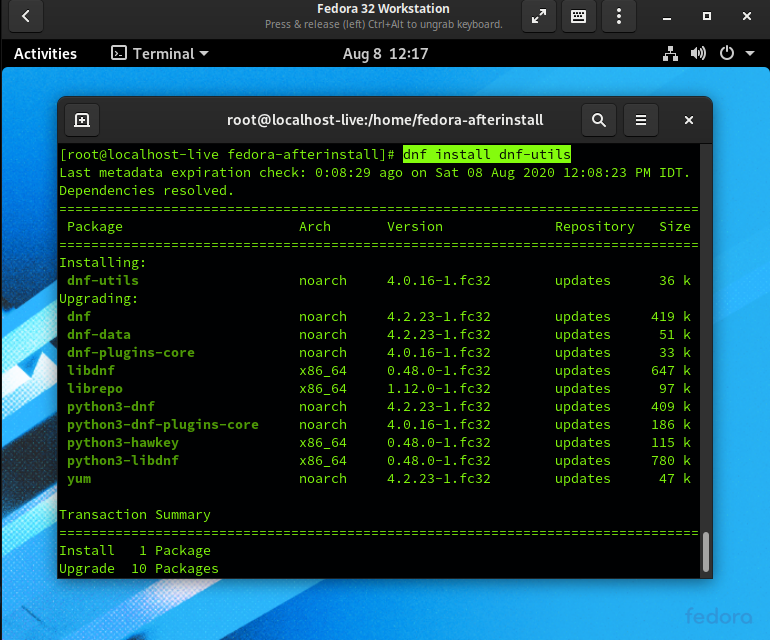The image size is (770, 640).
Task: Click the highlighted command dnf install dnf-utils
Action: pos(487,154)
